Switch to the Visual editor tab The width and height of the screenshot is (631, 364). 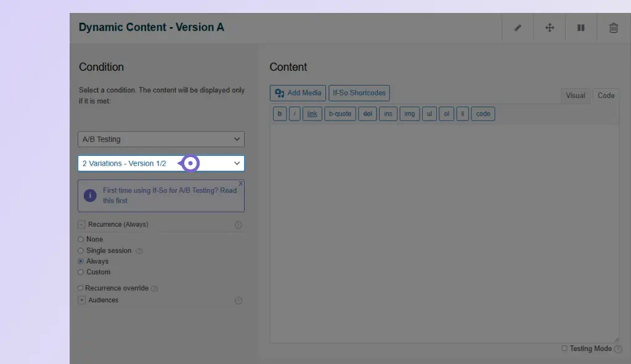[575, 95]
